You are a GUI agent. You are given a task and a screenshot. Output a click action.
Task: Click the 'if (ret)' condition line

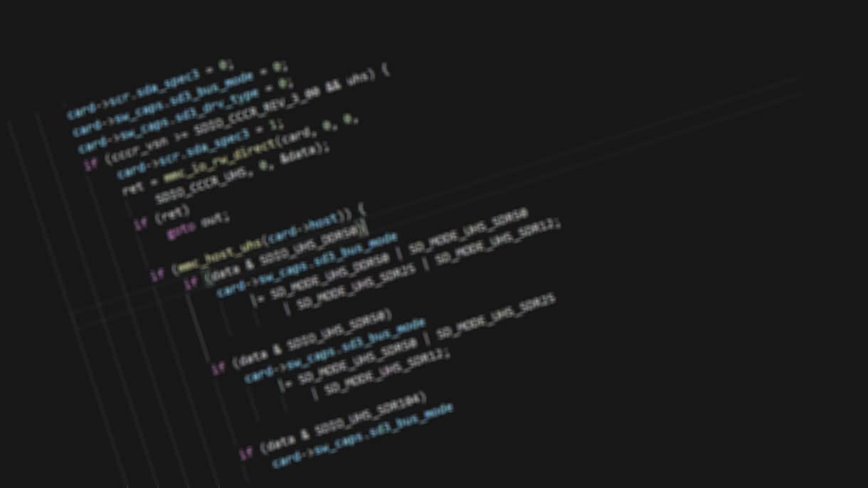[162, 216]
